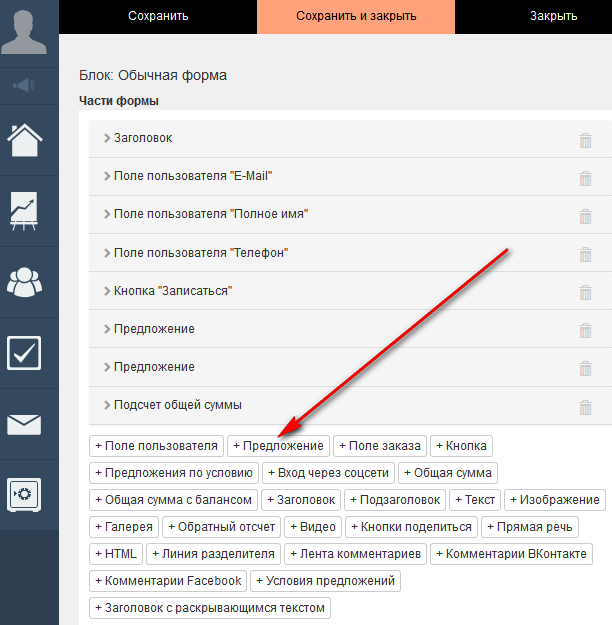The height and width of the screenshot is (625, 612).
Task: Open the envelope messages icon in sidebar
Action: pyautogui.click(x=24, y=425)
